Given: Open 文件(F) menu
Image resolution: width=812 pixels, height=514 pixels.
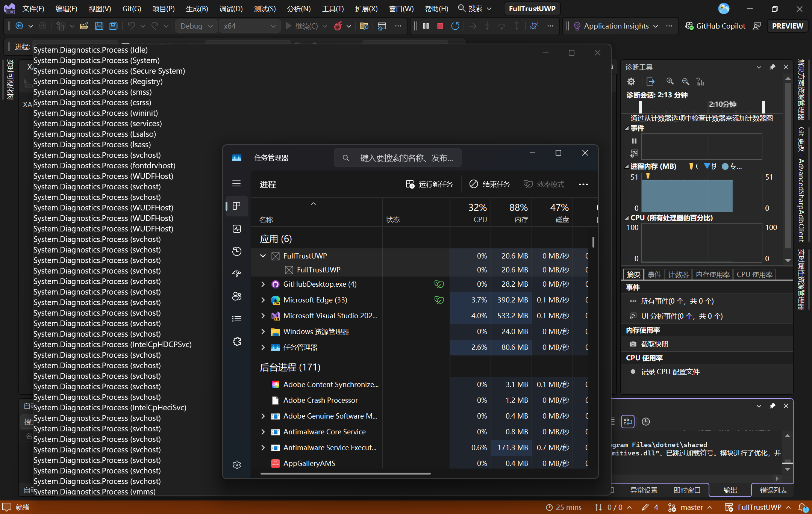Looking at the screenshot, I should tap(33, 8).
